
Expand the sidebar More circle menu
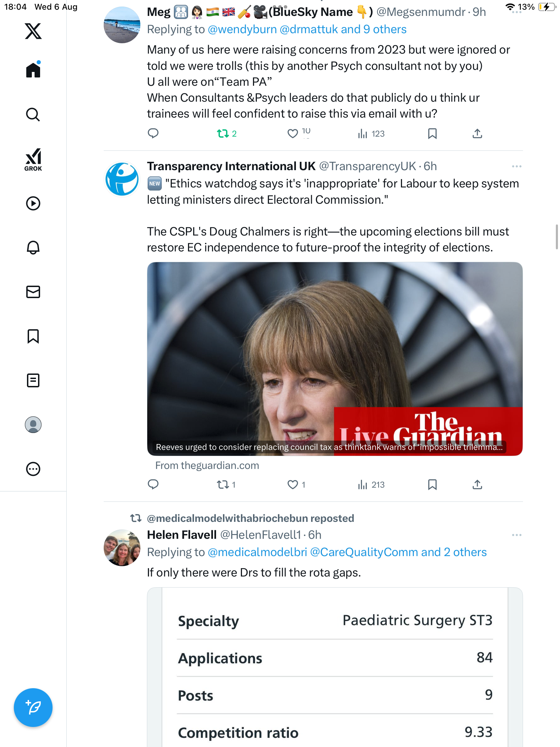tap(33, 469)
